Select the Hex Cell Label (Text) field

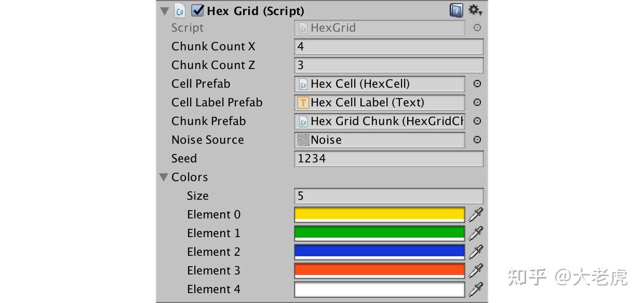tap(379, 103)
